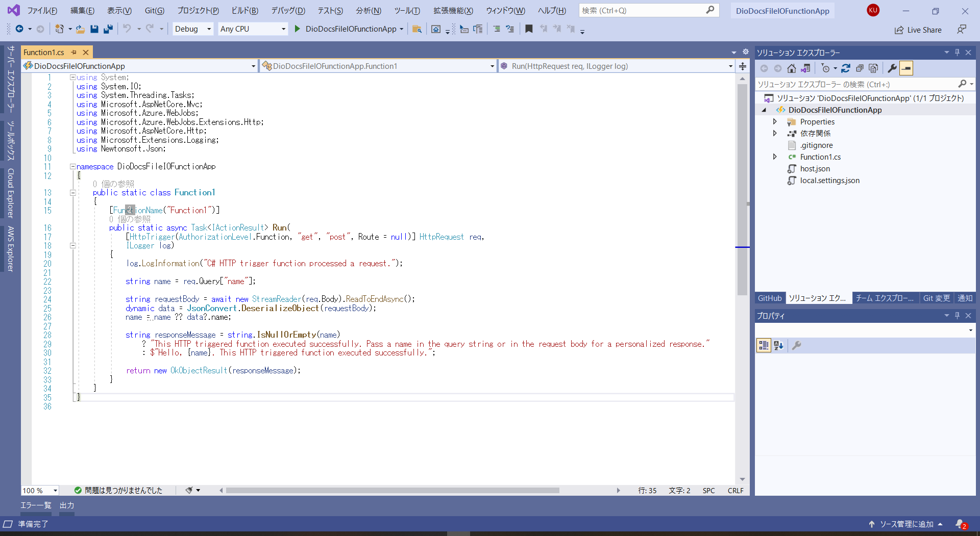Start debugging with the green play icon
Viewport: 980px width, 536px height.
297,29
